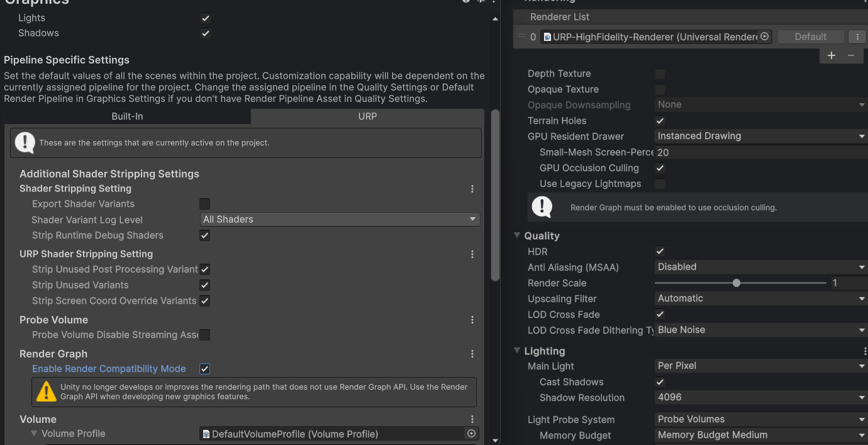This screenshot has width=868, height=445.
Task: Open the Probe Volume three-dot menu
Action: click(472, 320)
